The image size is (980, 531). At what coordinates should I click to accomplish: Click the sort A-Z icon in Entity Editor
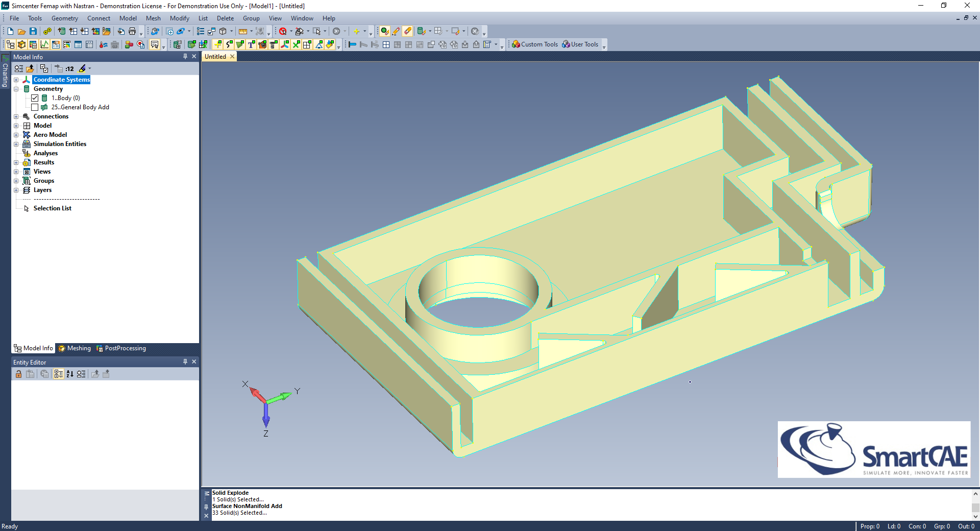click(x=70, y=374)
